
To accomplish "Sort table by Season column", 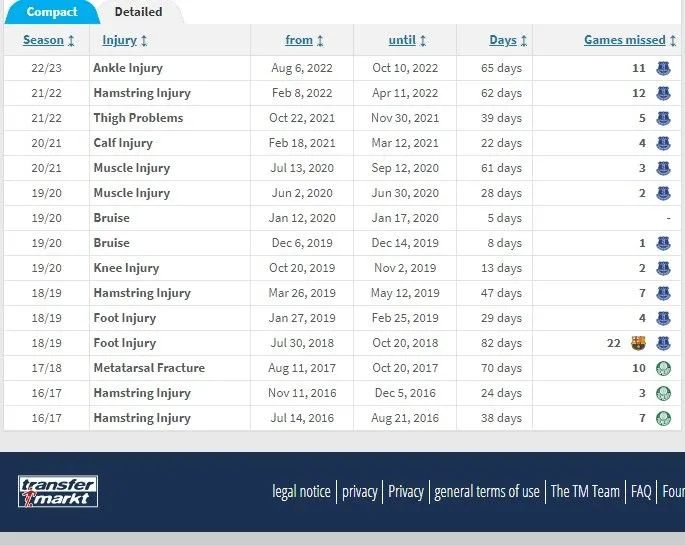I will coord(48,41).
